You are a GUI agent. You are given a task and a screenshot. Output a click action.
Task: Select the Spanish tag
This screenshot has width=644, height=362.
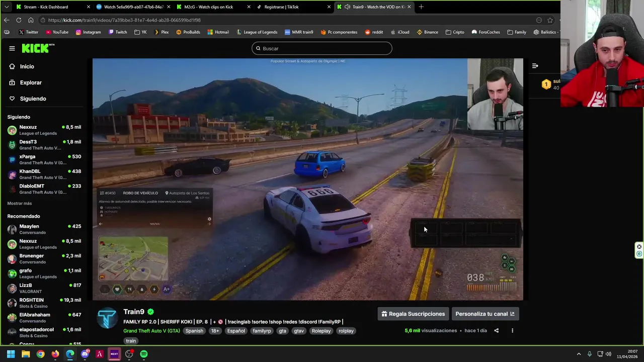[194, 331]
